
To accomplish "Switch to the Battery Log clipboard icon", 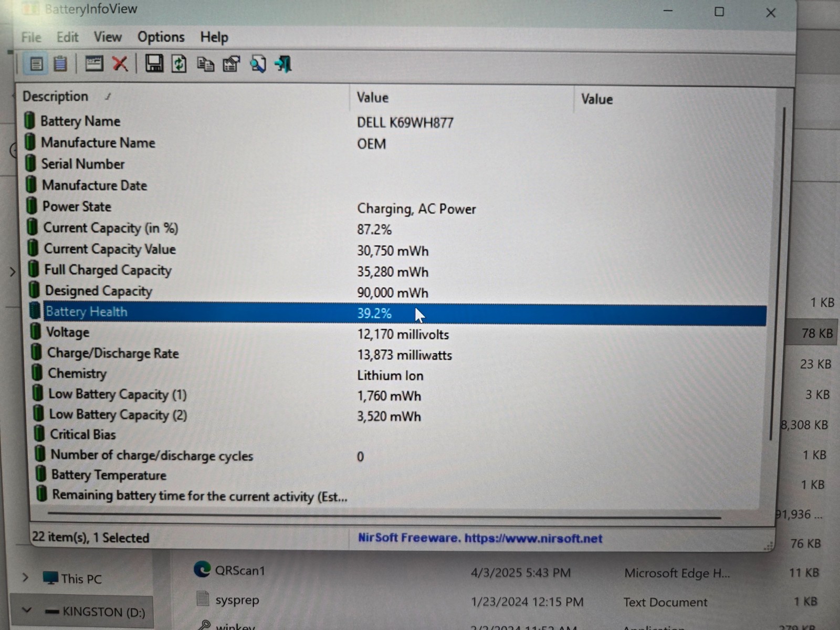I will [x=60, y=64].
